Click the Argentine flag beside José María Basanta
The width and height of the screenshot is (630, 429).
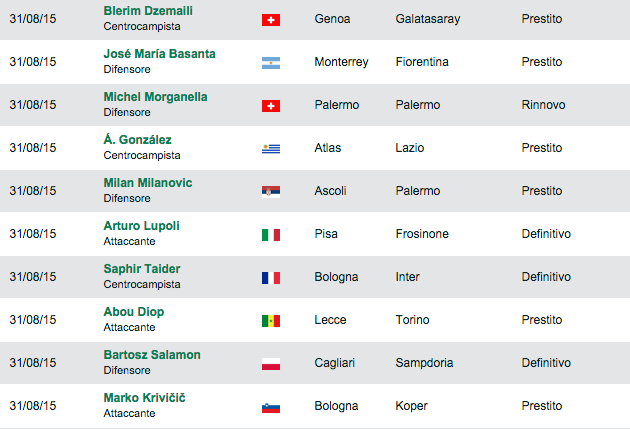click(x=270, y=62)
